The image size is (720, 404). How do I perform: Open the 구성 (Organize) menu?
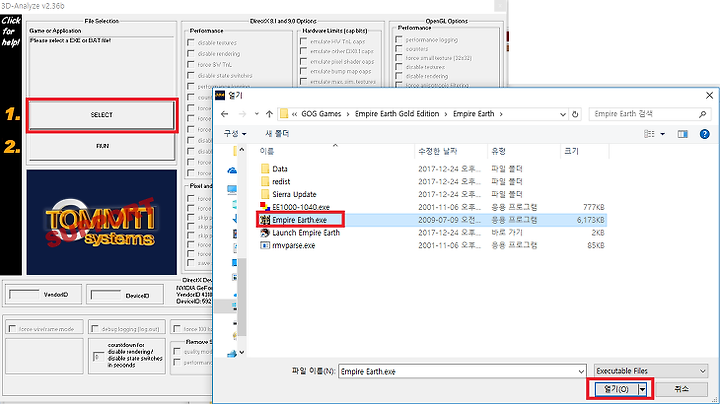point(235,134)
